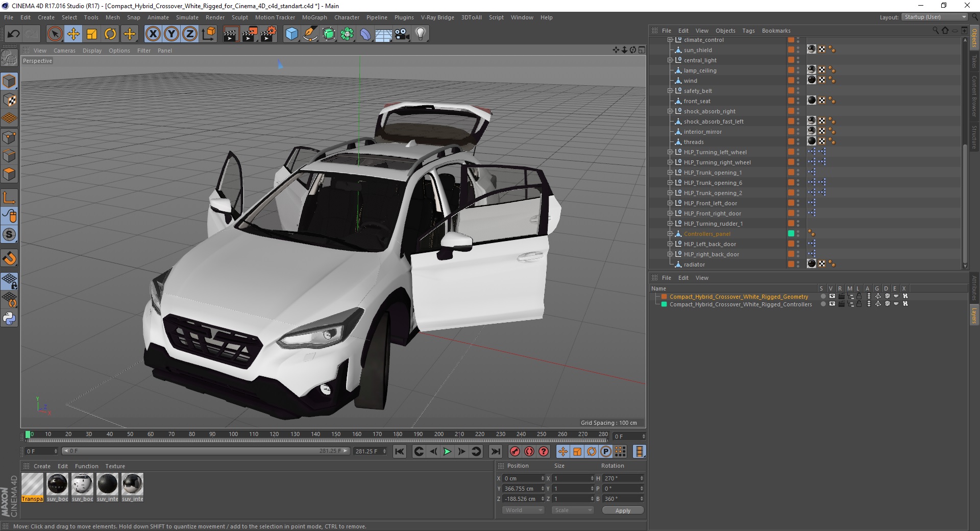Switch to Make Editable mode icon
Viewport: 980px width, 531px height.
point(9,58)
